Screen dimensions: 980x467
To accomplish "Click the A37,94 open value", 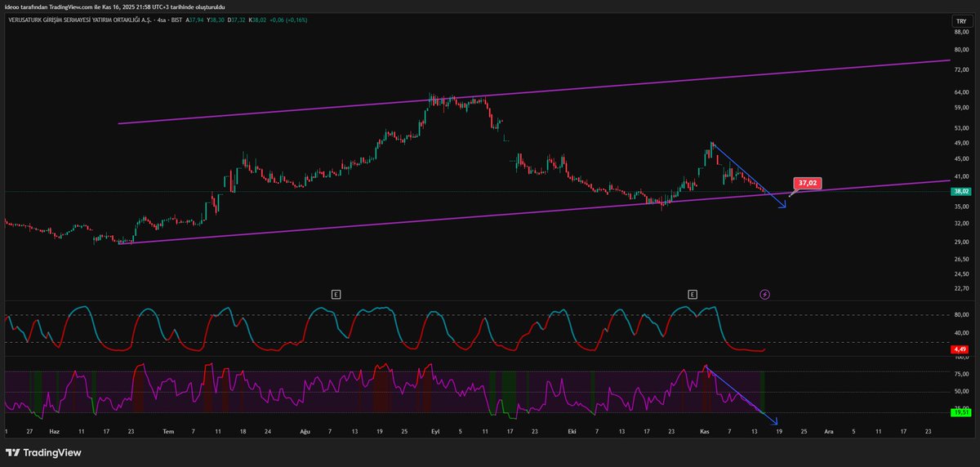I will pyautogui.click(x=194, y=20).
